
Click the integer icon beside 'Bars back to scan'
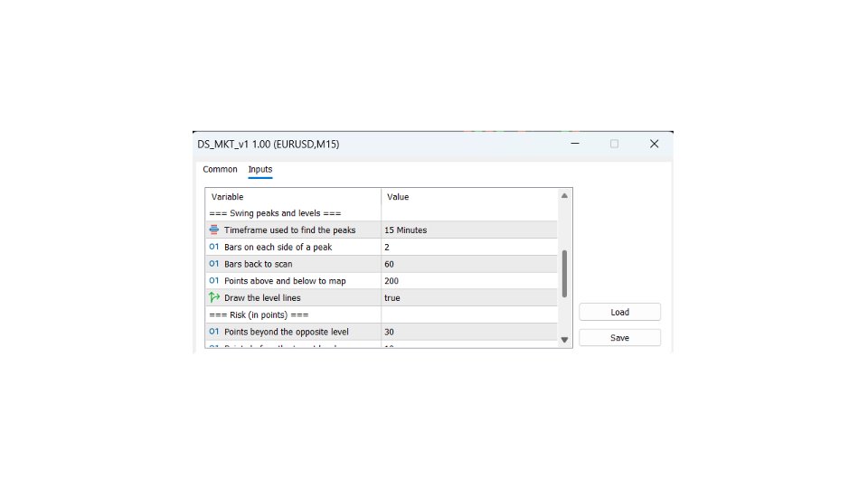214,264
